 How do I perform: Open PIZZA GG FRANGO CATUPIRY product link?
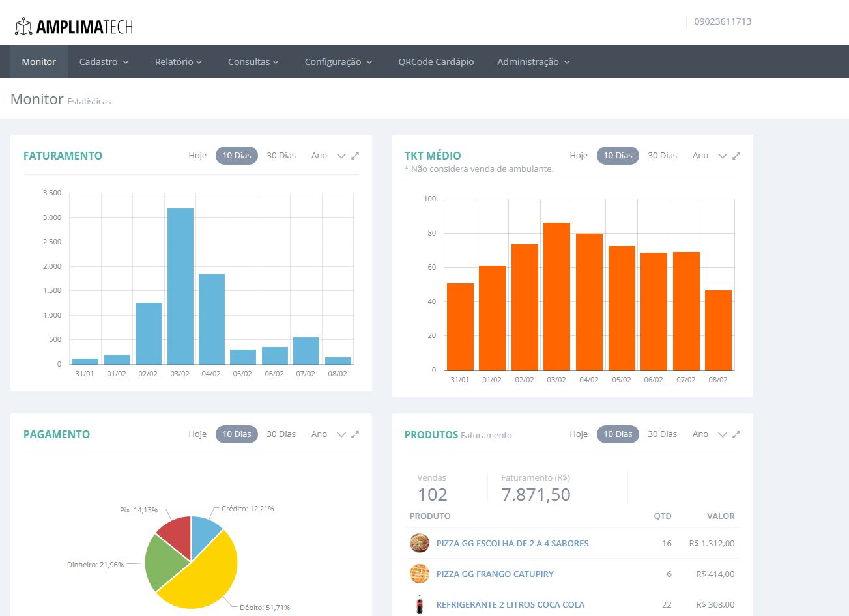coord(495,574)
